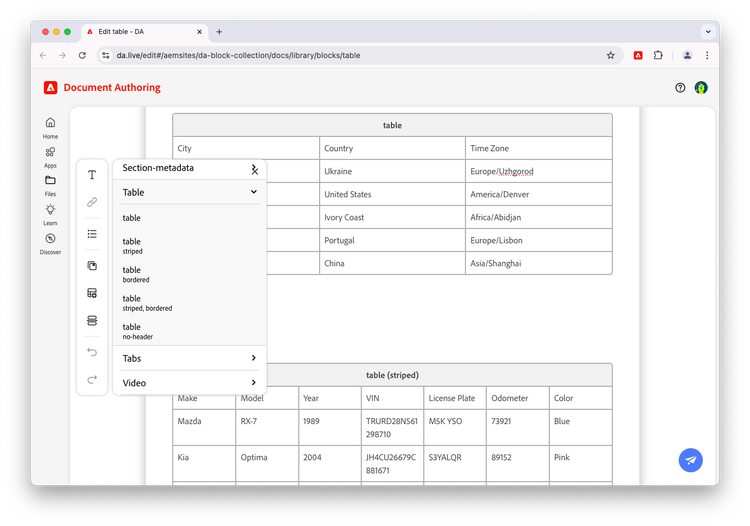Click the RX-7 model cell
The image size is (750, 526).
pyautogui.click(x=267, y=427)
